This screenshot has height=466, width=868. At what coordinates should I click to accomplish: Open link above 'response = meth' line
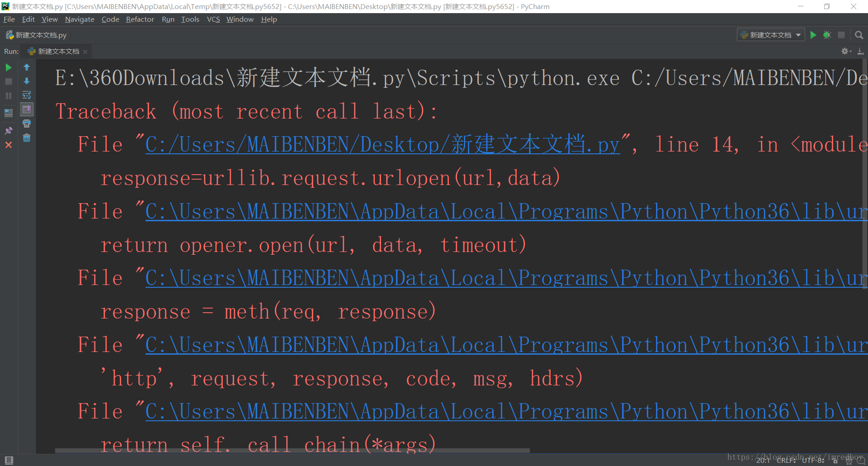point(506,278)
